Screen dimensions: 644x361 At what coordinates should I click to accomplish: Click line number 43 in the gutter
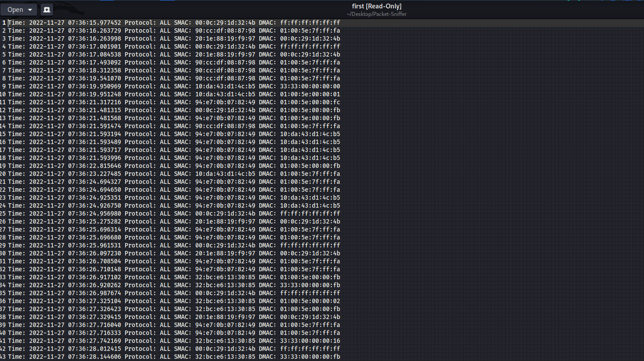click(x=4, y=357)
